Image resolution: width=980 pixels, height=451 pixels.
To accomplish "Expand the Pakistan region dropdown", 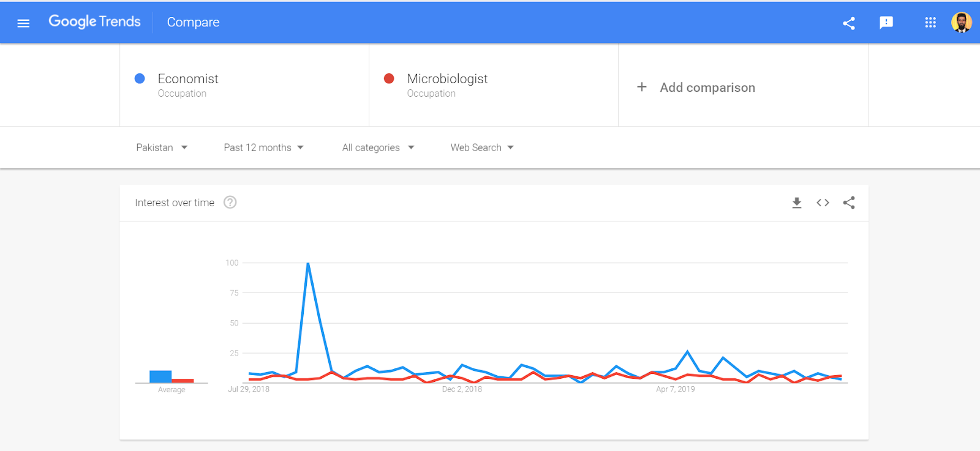I will tap(162, 147).
